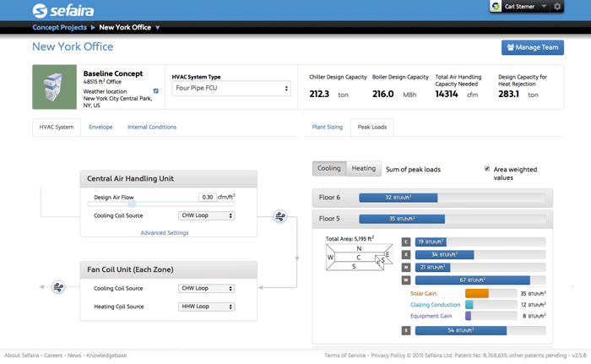Image resolution: width=591 pixels, height=364 pixels.
Task: Select the C zone badge in Floor 5
Action: [407, 242]
